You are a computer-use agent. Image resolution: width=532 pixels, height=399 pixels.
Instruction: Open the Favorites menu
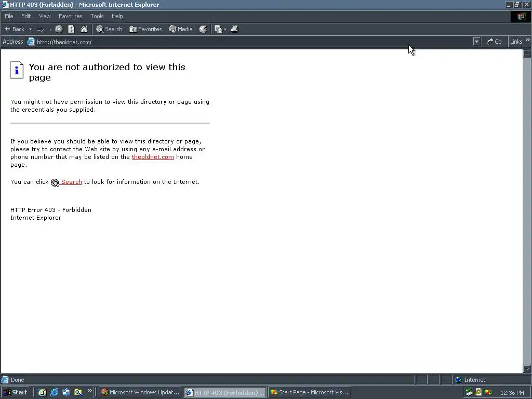[x=70, y=16]
